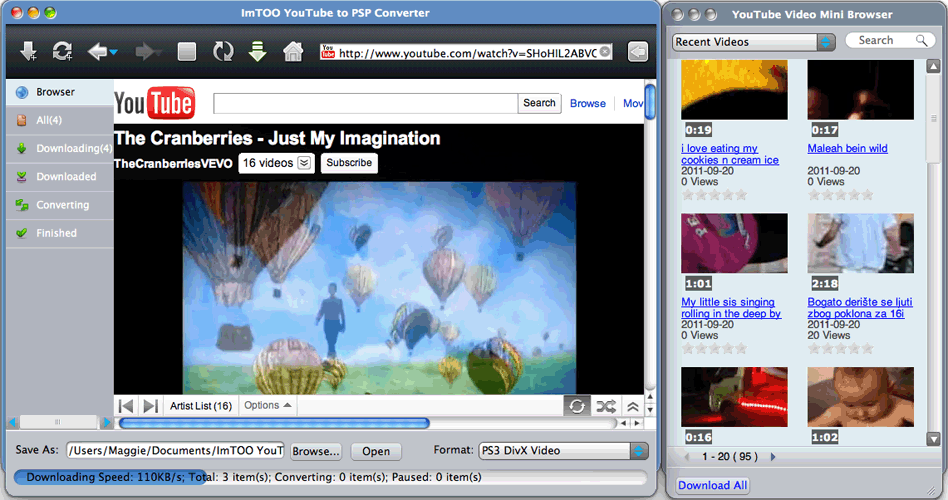This screenshot has height=500, width=948.
Task: Open 'My little sis singing' link
Action: coord(731,308)
